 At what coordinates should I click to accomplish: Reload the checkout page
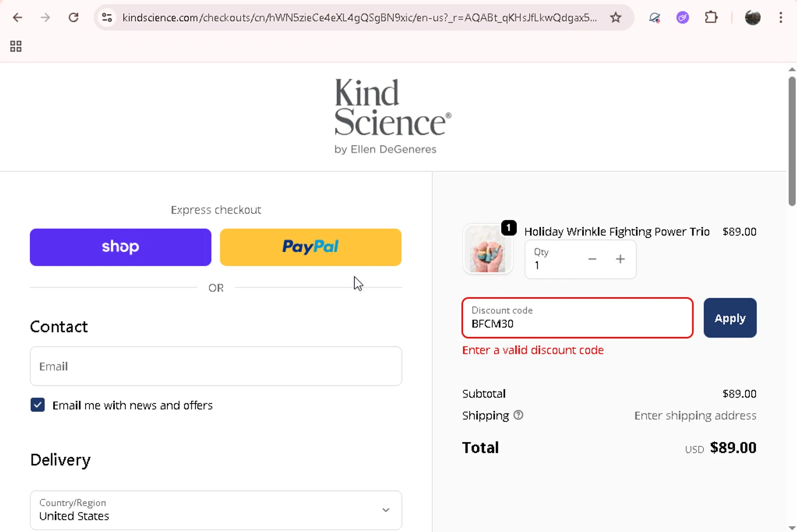(x=73, y=18)
